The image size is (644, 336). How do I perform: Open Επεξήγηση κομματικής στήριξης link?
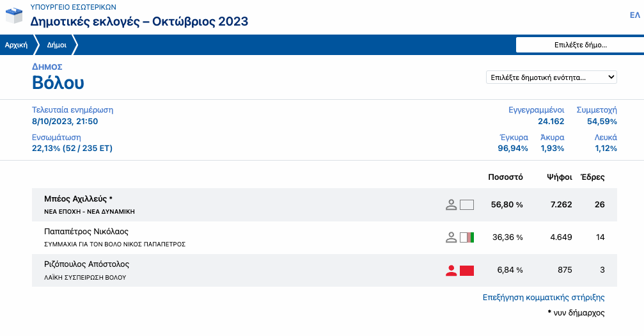(x=543, y=298)
